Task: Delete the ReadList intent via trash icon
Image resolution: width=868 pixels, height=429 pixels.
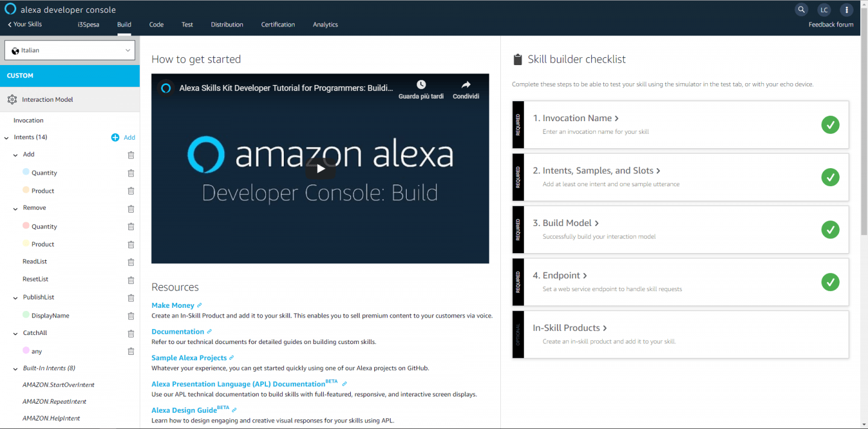Action: [x=131, y=262]
